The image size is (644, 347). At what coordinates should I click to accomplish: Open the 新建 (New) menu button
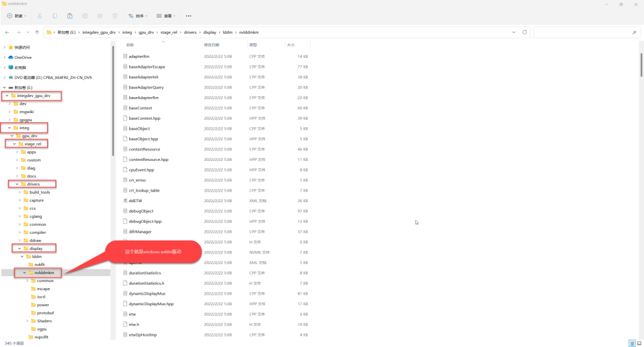pos(17,16)
